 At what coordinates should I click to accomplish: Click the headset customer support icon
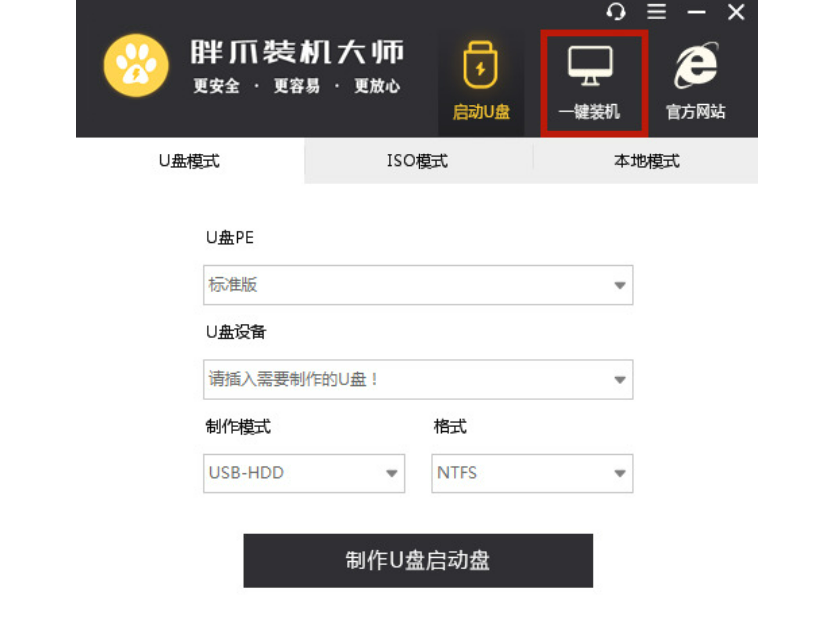click(x=616, y=11)
